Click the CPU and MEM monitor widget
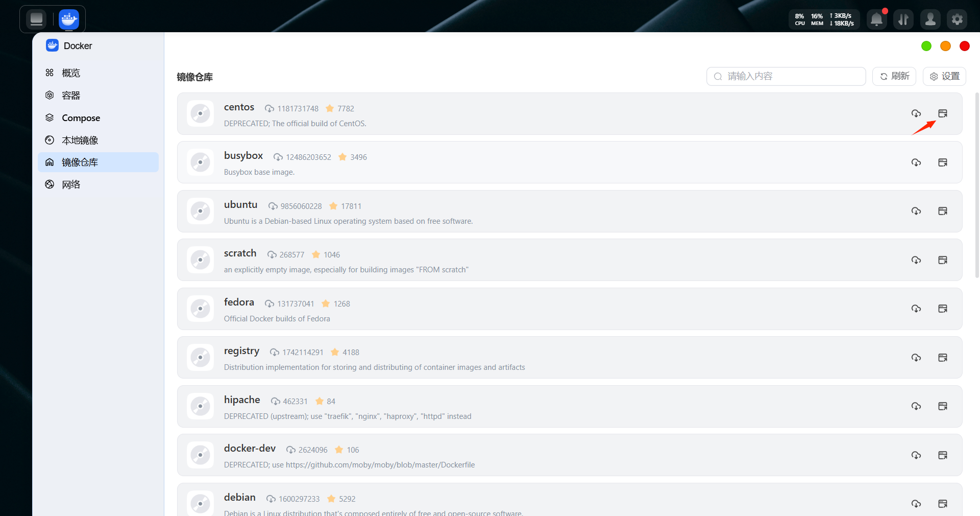 [x=824, y=19]
